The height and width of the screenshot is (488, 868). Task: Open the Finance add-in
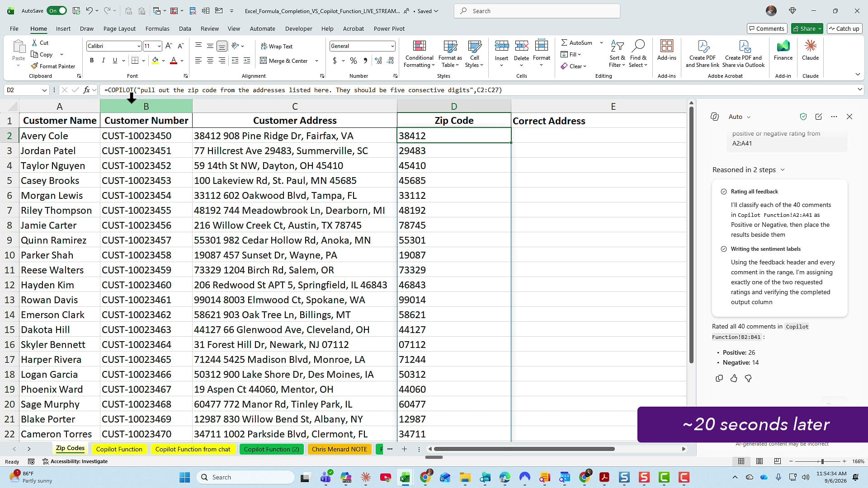point(783,50)
